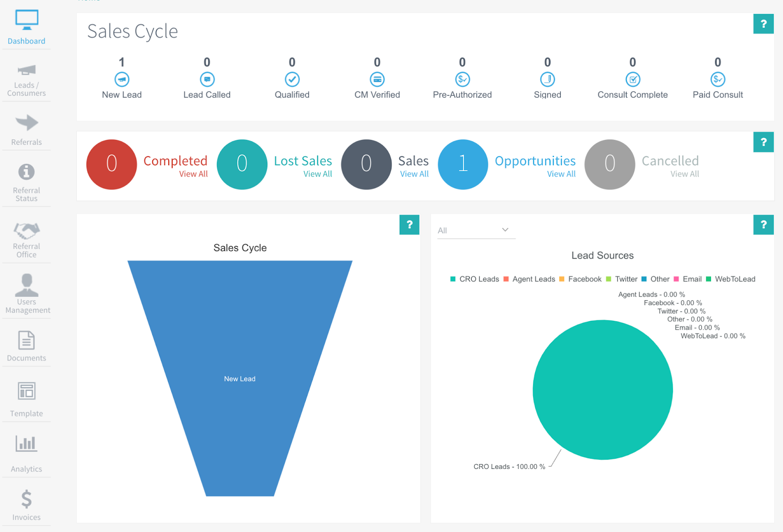783x532 pixels.
Task: Open the Template layout icon
Action: click(26, 391)
